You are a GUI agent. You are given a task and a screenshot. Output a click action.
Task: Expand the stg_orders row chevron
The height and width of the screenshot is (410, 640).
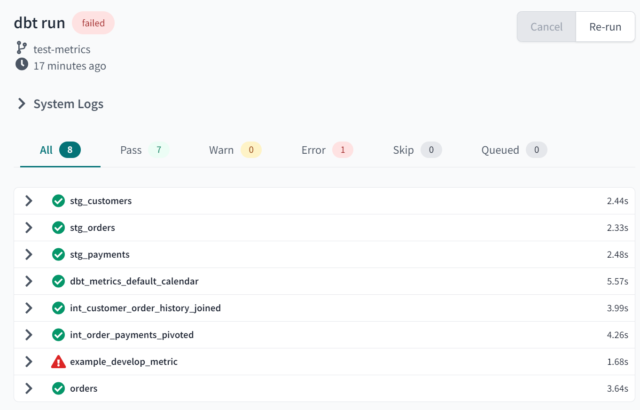coord(29,228)
